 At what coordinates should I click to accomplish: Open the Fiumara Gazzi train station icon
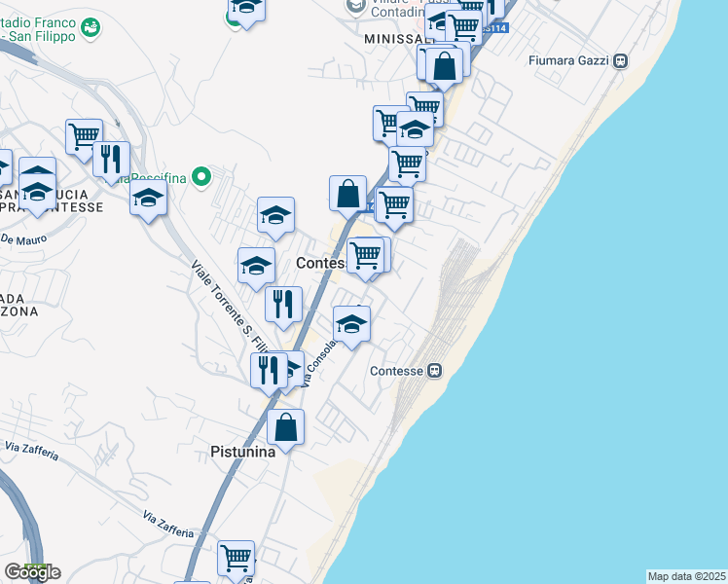pos(620,60)
